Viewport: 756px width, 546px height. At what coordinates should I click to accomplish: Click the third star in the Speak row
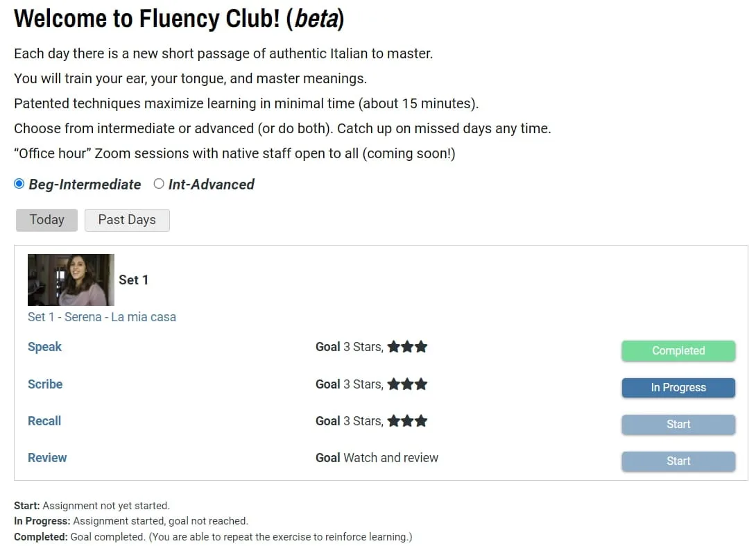421,347
